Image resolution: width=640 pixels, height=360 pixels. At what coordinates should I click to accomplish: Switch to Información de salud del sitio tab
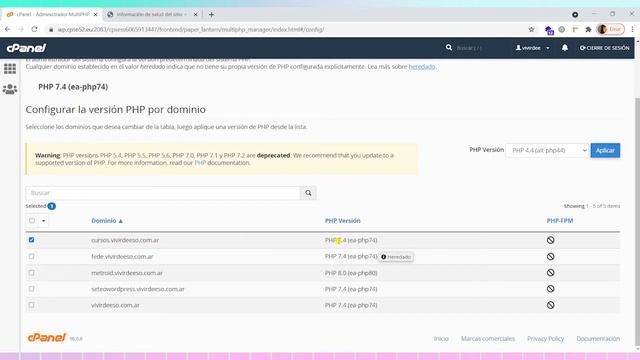point(151,14)
